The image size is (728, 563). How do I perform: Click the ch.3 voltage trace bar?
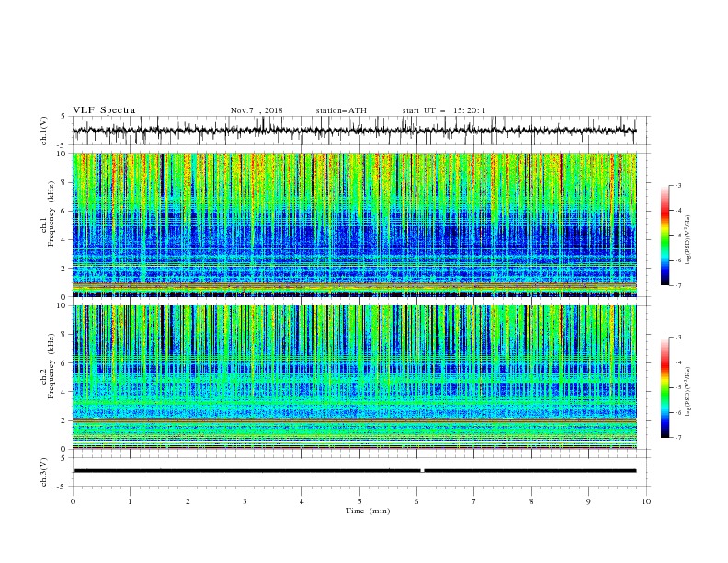tap(354, 471)
